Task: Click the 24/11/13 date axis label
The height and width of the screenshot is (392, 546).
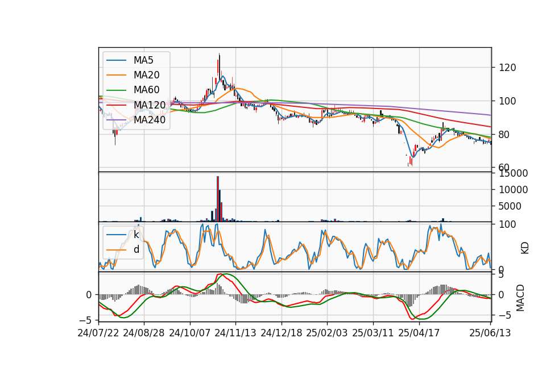Action: (235, 333)
